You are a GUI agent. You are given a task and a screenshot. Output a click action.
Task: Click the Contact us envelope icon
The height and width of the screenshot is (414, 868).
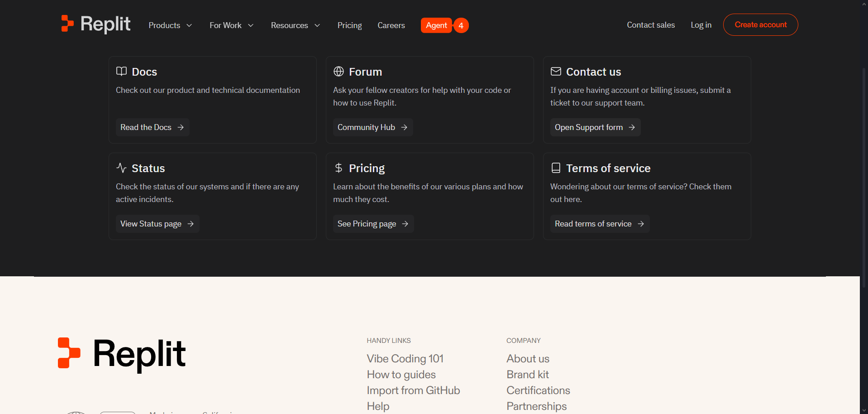tap(556, 72)
